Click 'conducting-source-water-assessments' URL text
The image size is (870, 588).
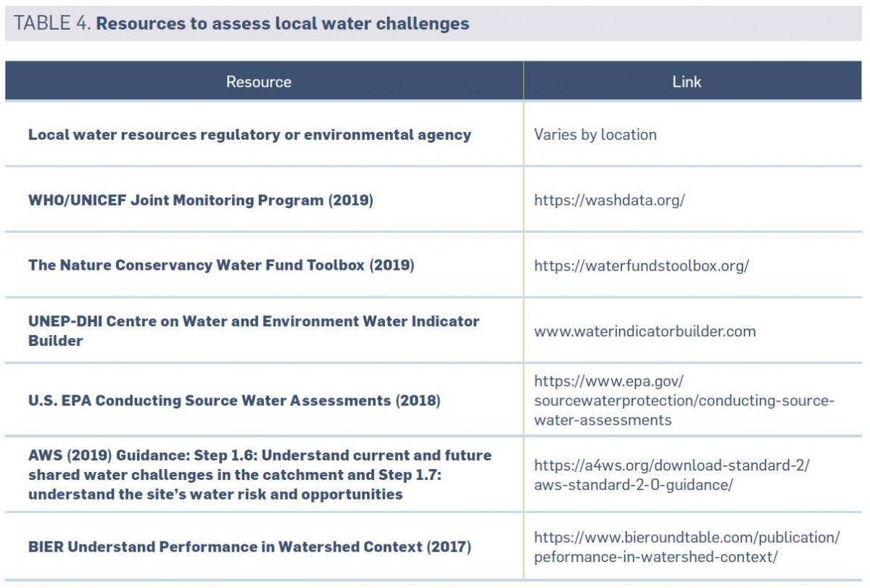684,410
